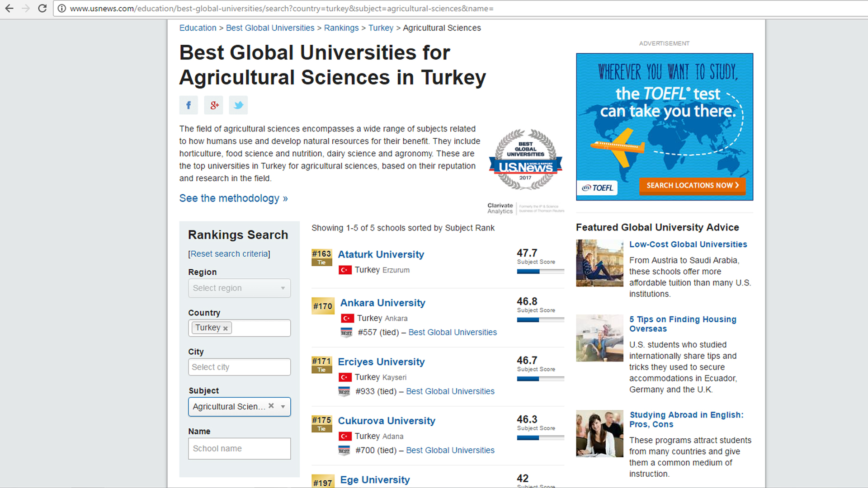
Task: Open Best Global Universities breadcrumb link
Action: pyautogui.click(x=270, y=28)
